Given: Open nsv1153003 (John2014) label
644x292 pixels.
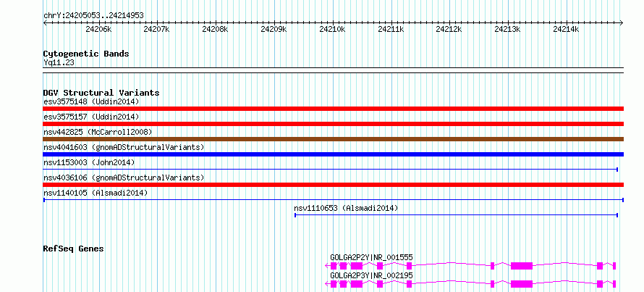Looking at the screenshot, I should [x=89, y=162].
